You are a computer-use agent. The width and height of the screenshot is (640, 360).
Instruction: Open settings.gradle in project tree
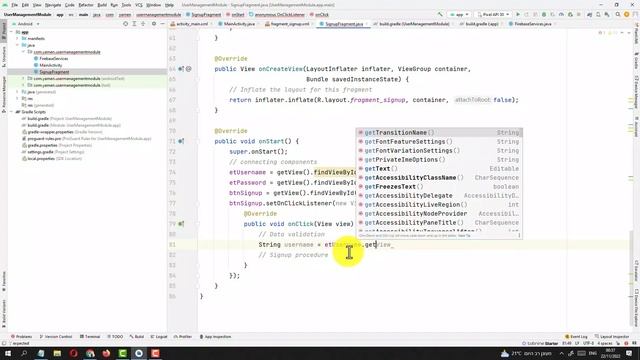(40, 152)
